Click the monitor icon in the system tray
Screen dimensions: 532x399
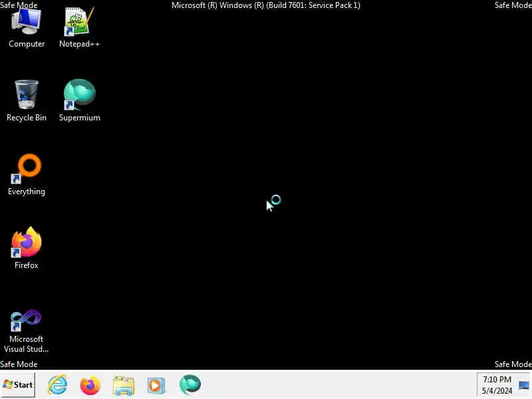[524, 386]
